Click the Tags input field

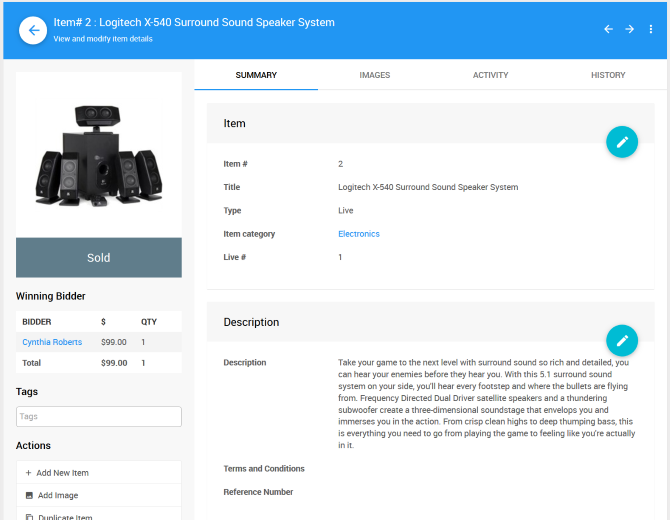[99, 416]
